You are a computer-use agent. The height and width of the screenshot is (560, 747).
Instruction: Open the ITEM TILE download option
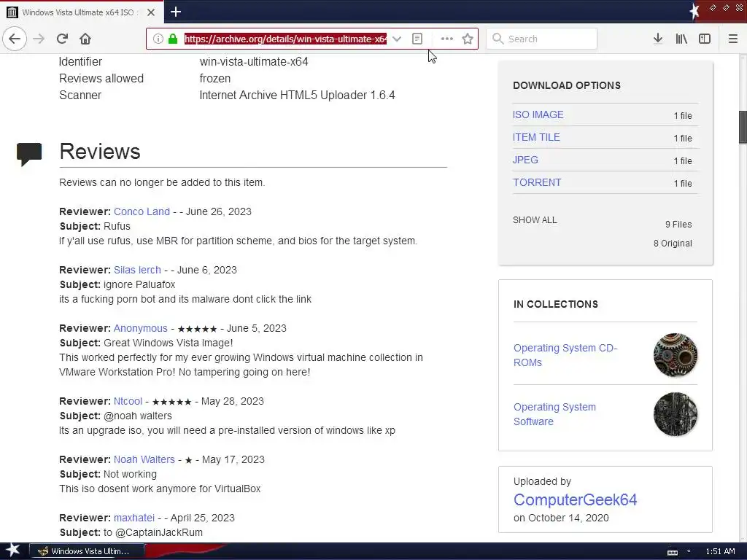point(536,137)
